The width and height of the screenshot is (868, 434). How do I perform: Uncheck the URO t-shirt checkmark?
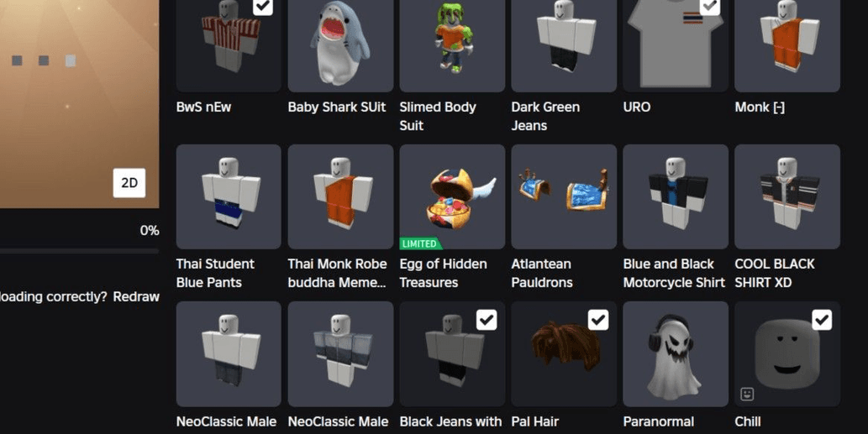click(710, 7)
